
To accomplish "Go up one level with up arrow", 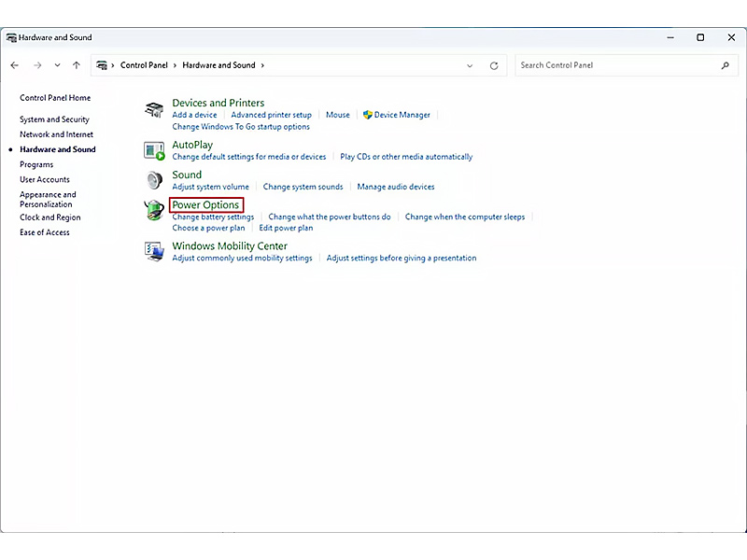I will click(x=77, y=65).
